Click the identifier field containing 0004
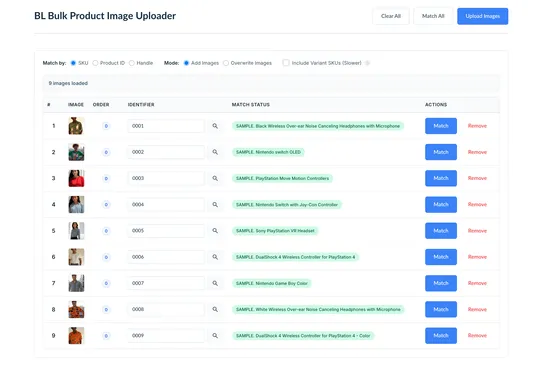 click(x=166, y=205)
